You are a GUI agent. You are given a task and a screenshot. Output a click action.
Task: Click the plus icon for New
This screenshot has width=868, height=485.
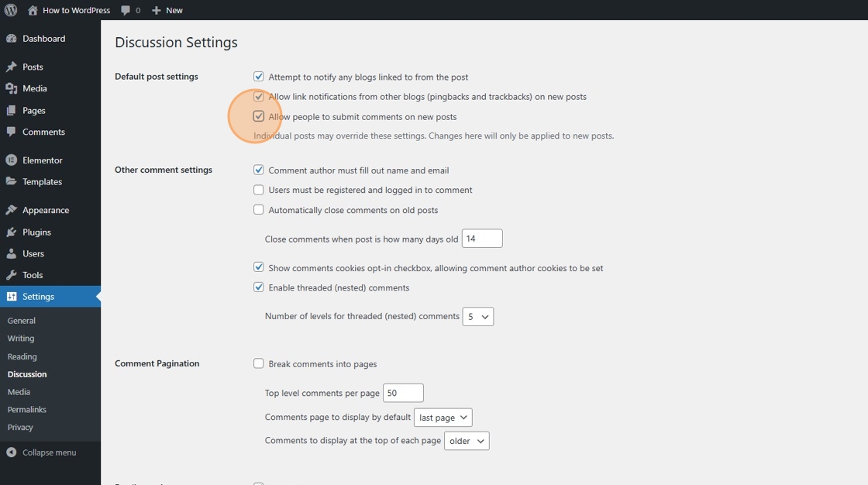[x=156, y=10]
